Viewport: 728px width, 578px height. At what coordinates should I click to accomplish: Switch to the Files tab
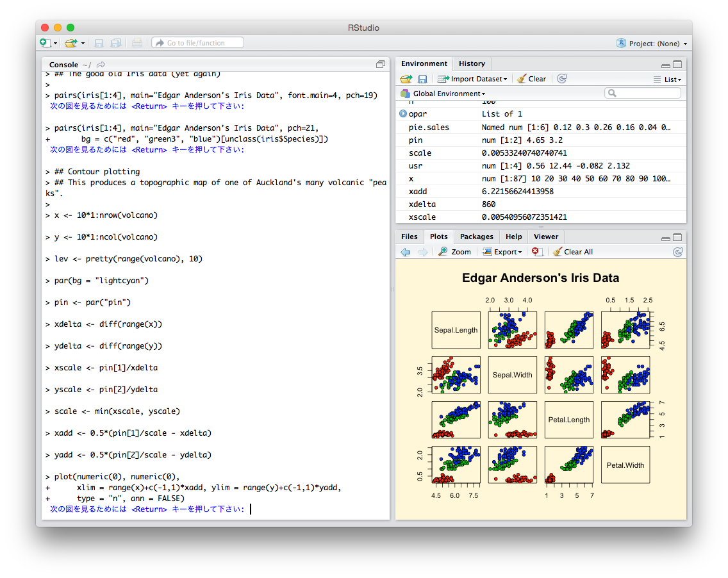coord(409,236)
